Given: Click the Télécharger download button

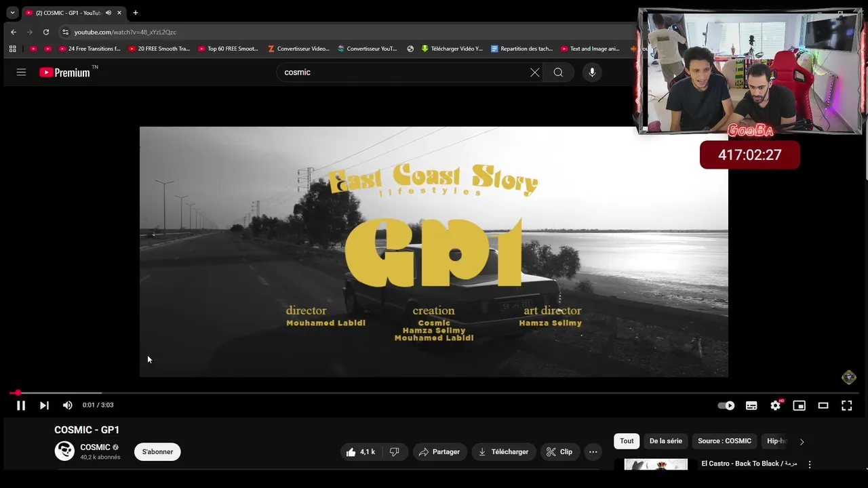Looking at the screenshot, I should coord(504,452).
